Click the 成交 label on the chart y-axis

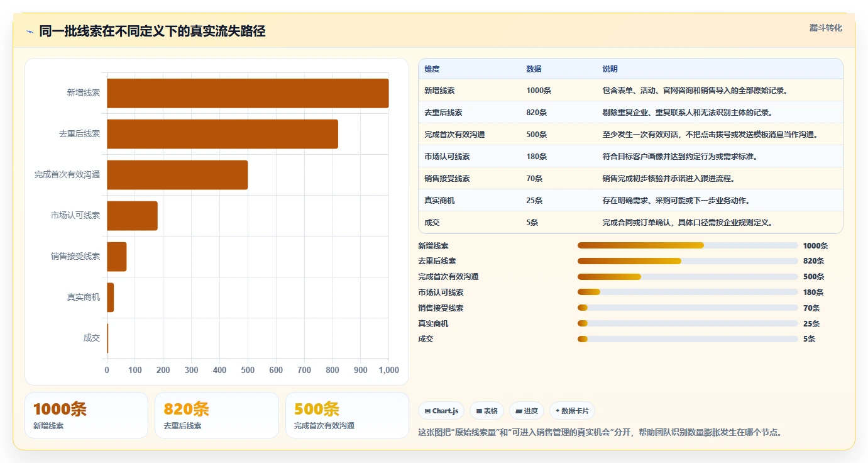point(92,338)
